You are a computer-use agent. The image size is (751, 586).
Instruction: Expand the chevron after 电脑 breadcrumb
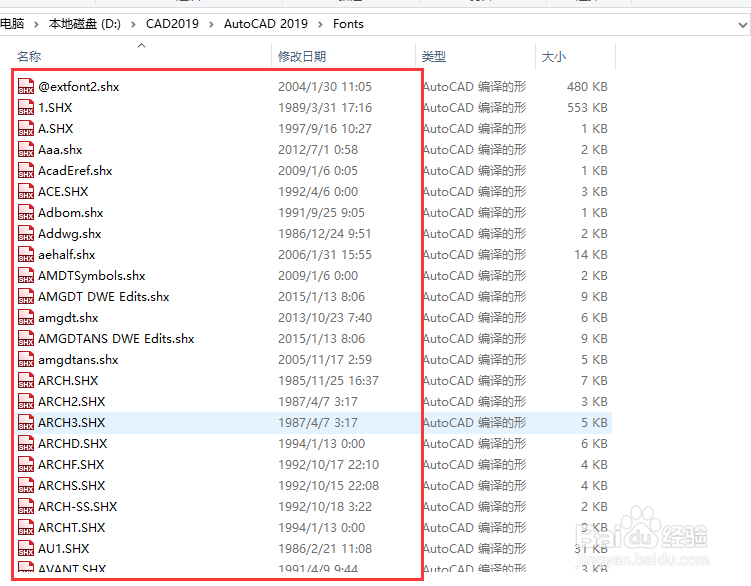click(x=36, y=24)
